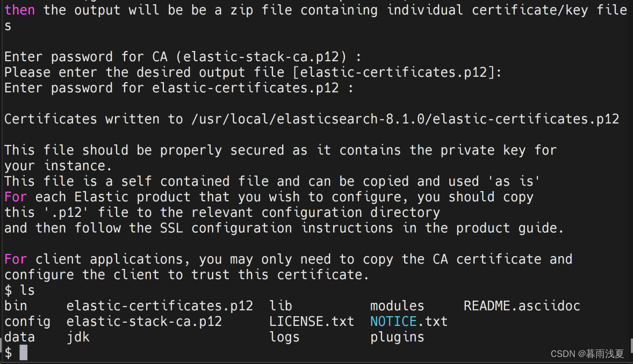Click magenta 'then' keyword at top
633x364 pixels.
(x=20, y=10)
